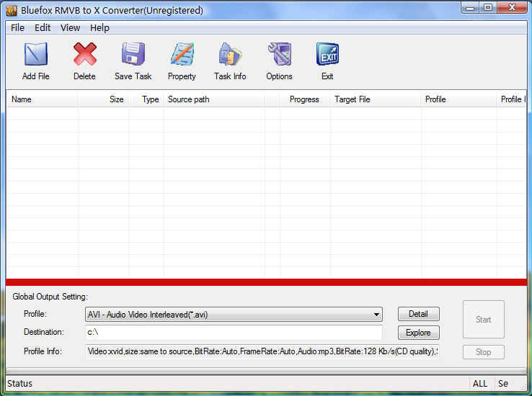Click the Profile Info text field

pos(262,351)
